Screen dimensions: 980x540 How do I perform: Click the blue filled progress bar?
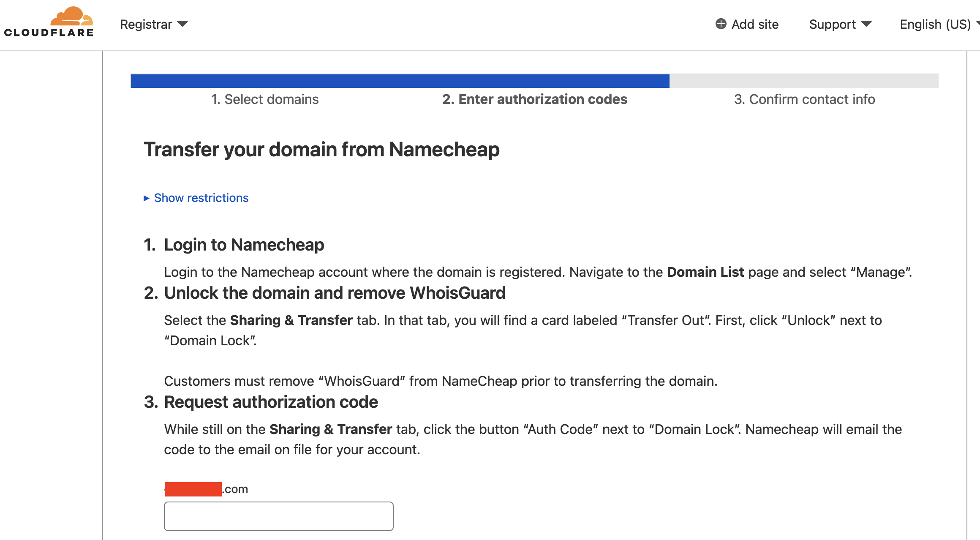point(400,81)
